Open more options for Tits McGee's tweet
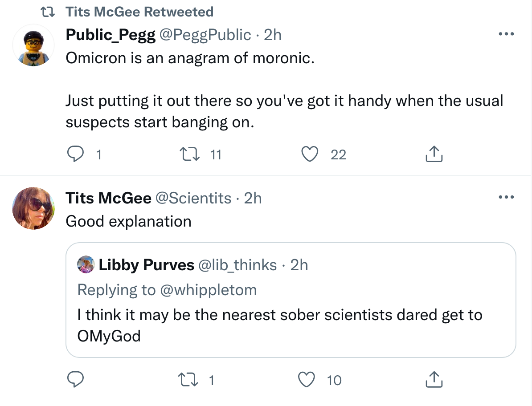This screenshot has width=532, height=406. (x=506, y=197)
